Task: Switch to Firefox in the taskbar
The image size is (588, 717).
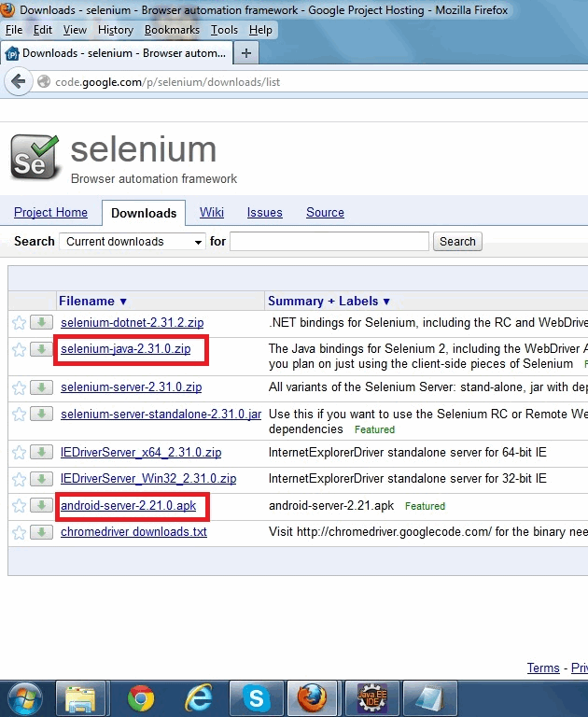Action: (x=313, y=698)
